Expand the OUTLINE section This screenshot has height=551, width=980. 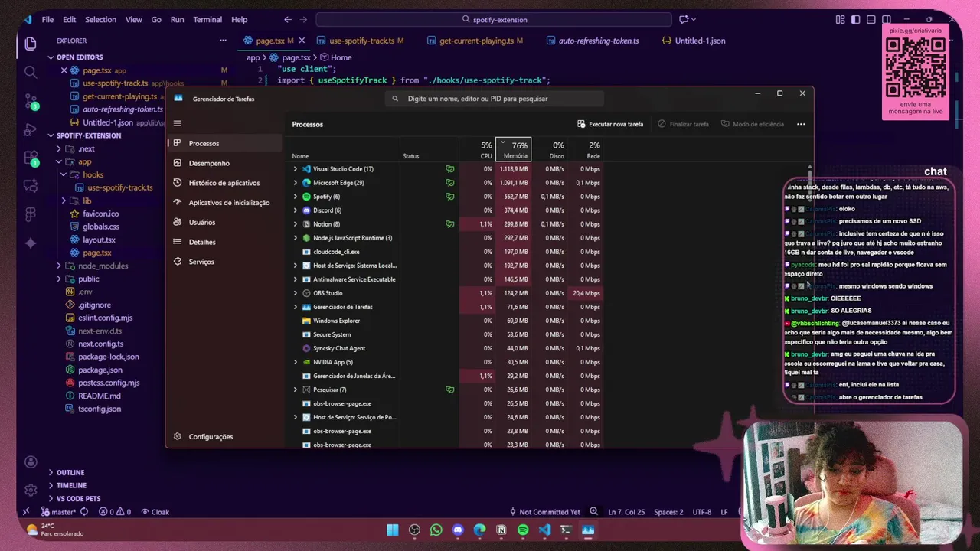point(51,472)
